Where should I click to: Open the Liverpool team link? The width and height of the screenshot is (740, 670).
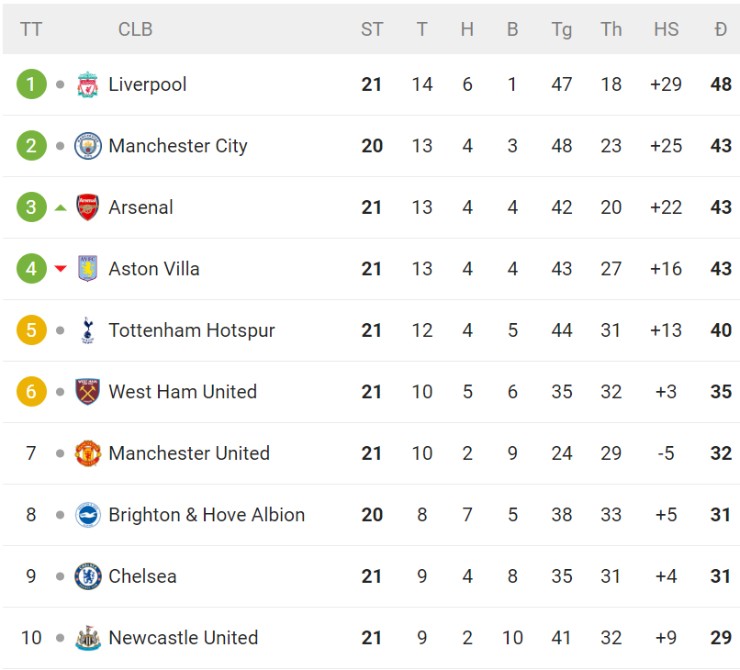tap(147, 85)
